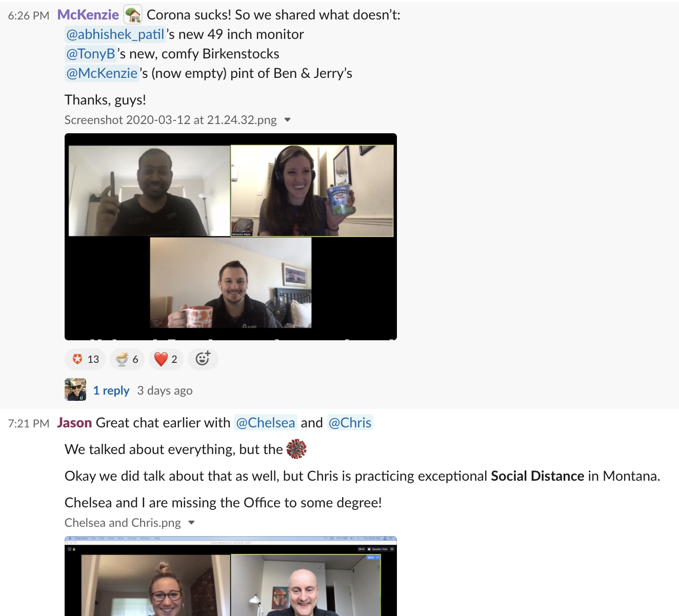Open the @Chris mention profile
Viewport: 679px width, 616px height.
click(350, 423)
